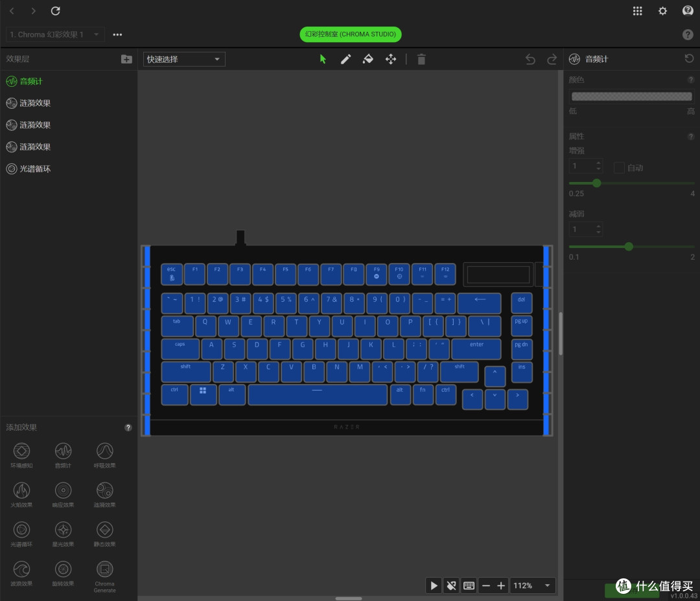Viewport: 700px width, 601px height.
Task: Open the Chroma 幻彩效果 1 profile dropdown
Action: click(55, 34)
